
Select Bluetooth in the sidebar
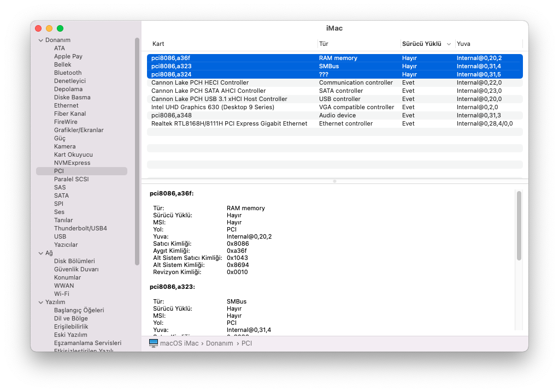pyautogui.click(x=68, y=73)
